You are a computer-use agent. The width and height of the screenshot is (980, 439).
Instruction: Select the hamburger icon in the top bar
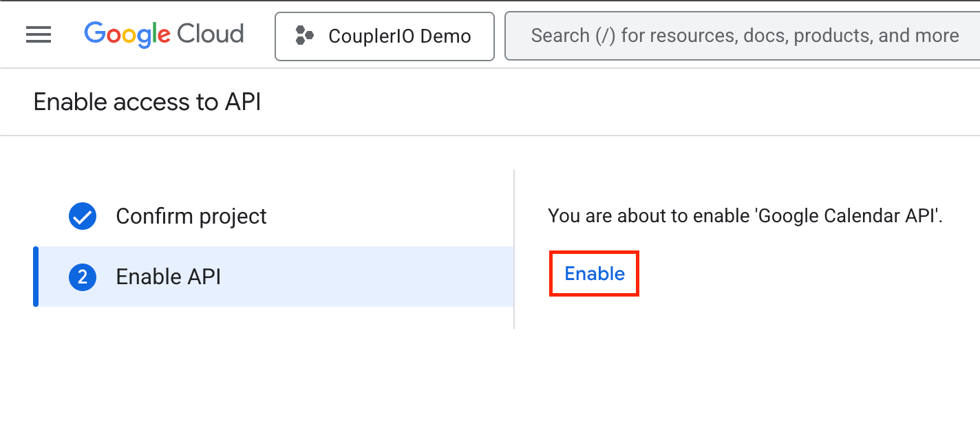(x=39, y=34)
